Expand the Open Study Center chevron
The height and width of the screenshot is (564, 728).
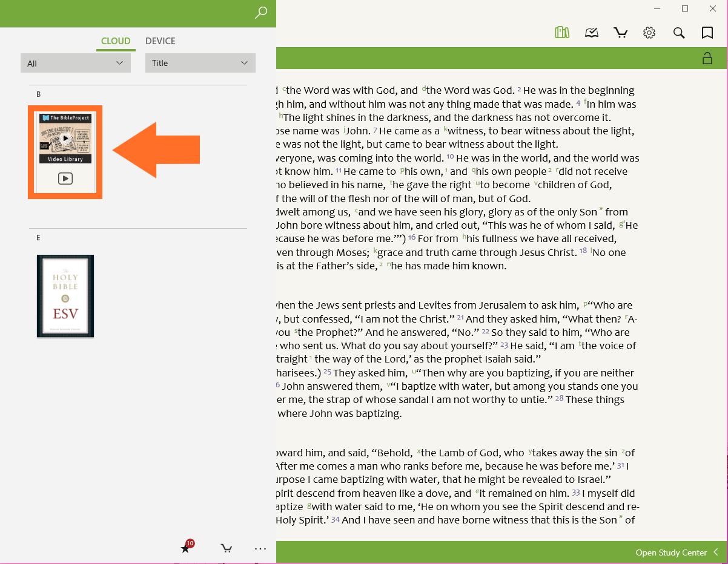tap(716, 552)
